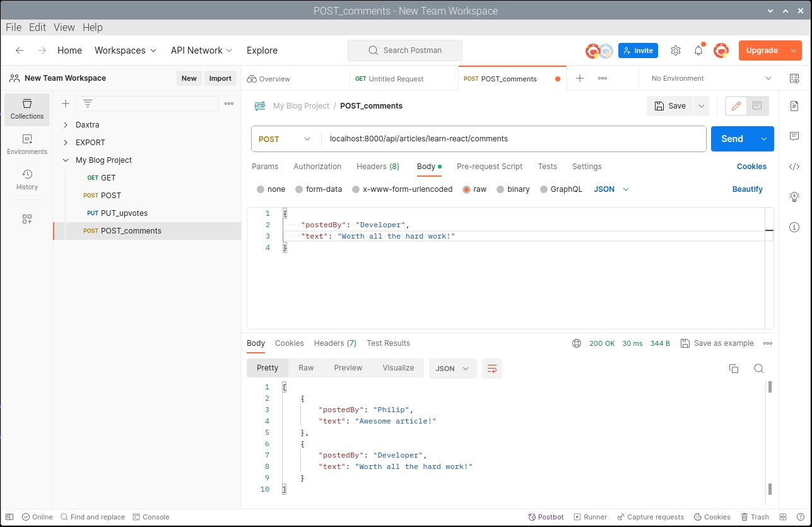Switch to the response Raw view

pos(306,368)
